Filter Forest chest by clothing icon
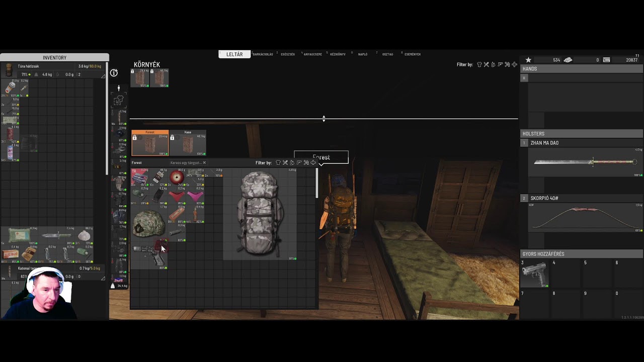644x362 pixels. coord(278,163)
